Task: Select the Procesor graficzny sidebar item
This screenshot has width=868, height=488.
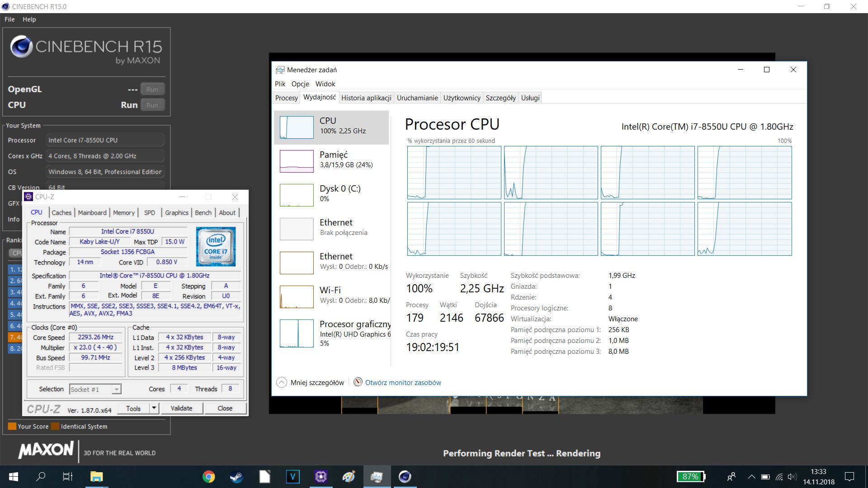Action: click(331, 333)
